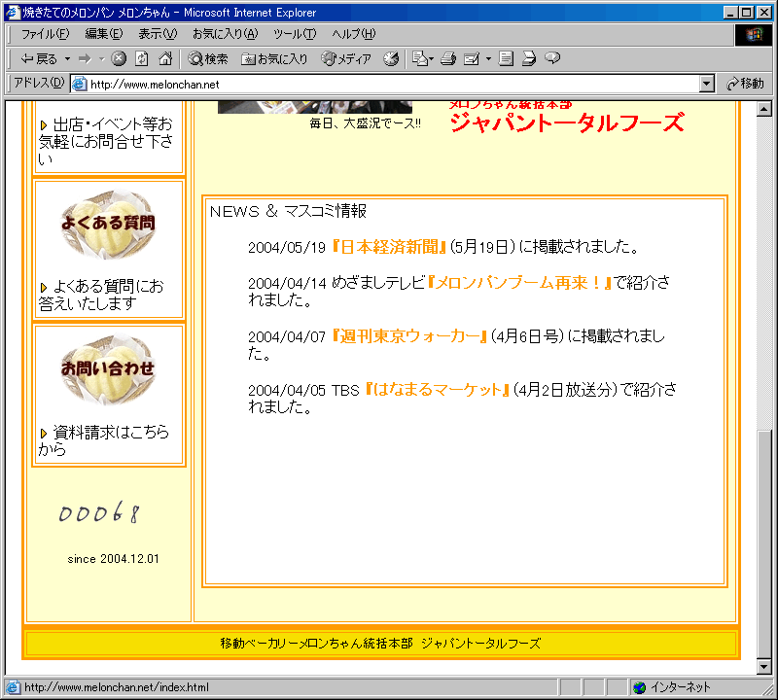Screen dimensions: 778x700
Task: Click the 2004/05/19 news date
Action: [x=287, y=247]
